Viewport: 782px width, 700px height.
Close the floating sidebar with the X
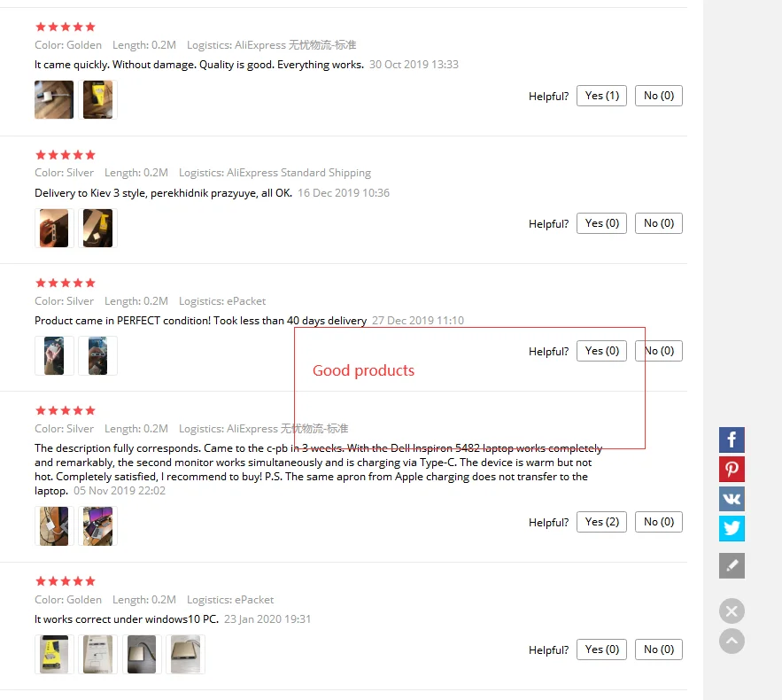click(732, 611)
